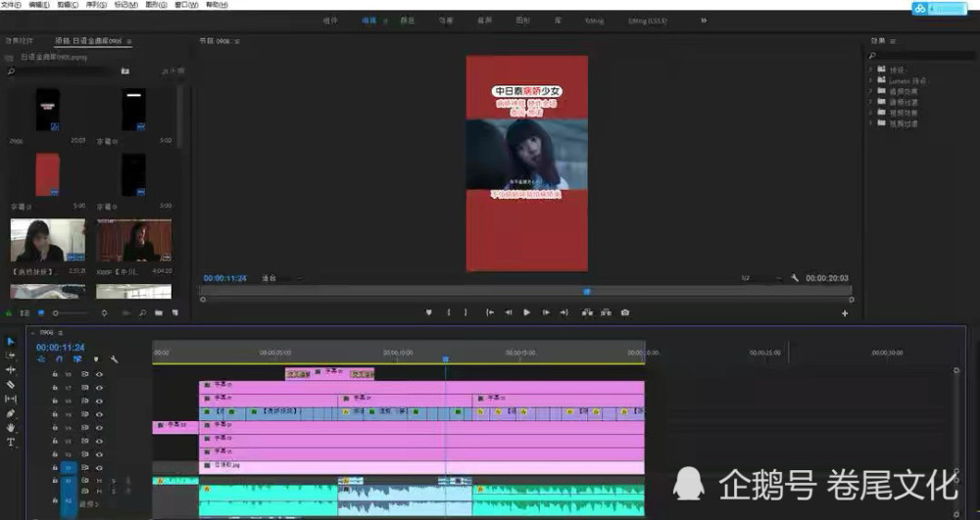Viewport: 980px width, 520px height.
Task: Click the Extract button
Action: point(607,312)
